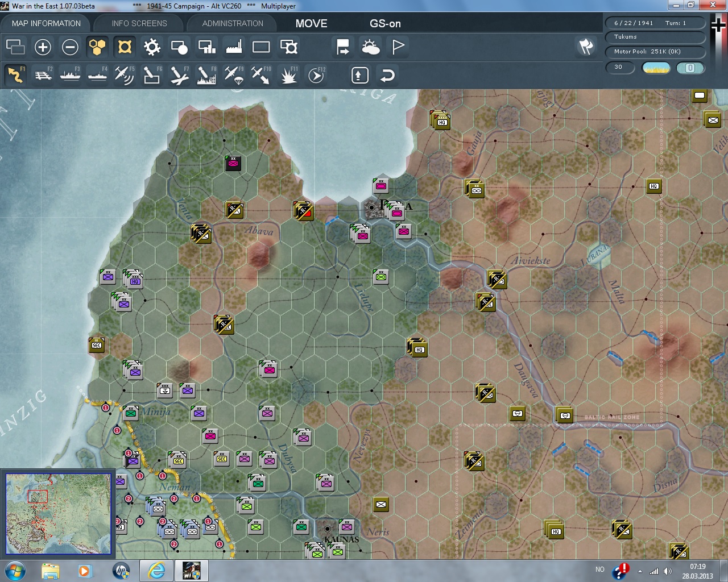728x582 pixels.
Task: Click the Motor Pool 251K field
Action: point(656,51)
